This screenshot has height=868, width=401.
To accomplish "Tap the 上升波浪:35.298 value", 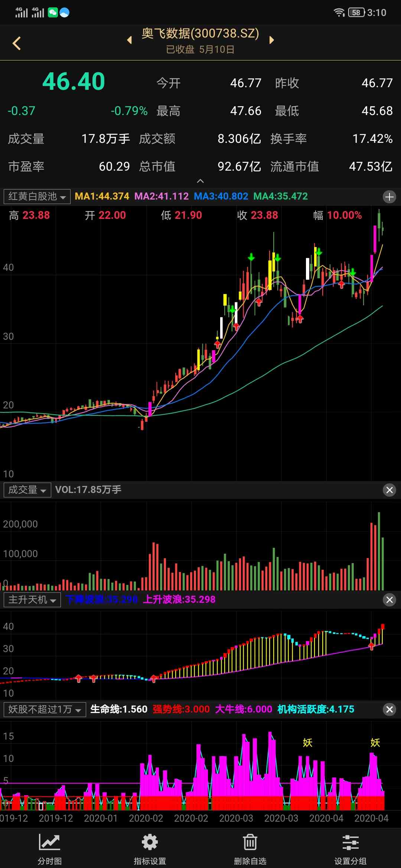I will click(179, 599).
